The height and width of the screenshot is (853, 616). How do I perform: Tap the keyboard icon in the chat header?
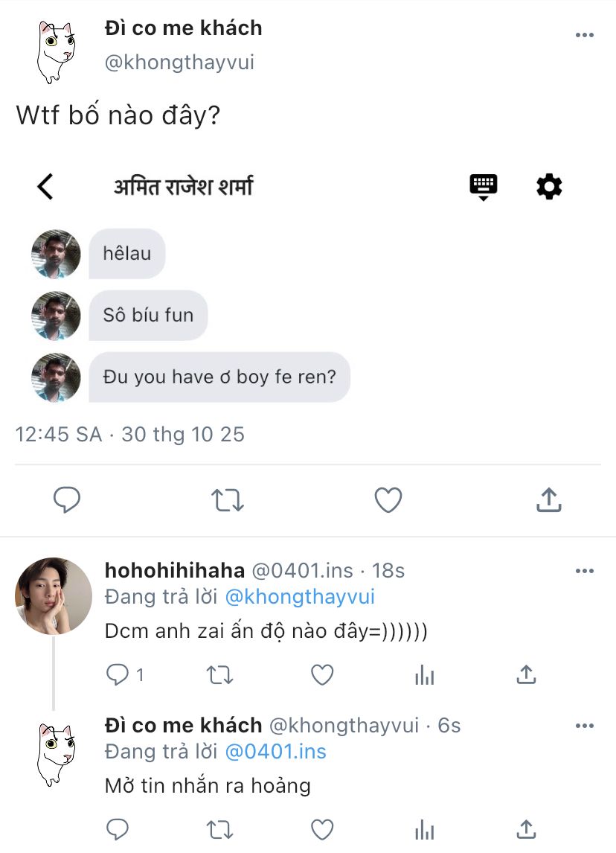point(484,186)
